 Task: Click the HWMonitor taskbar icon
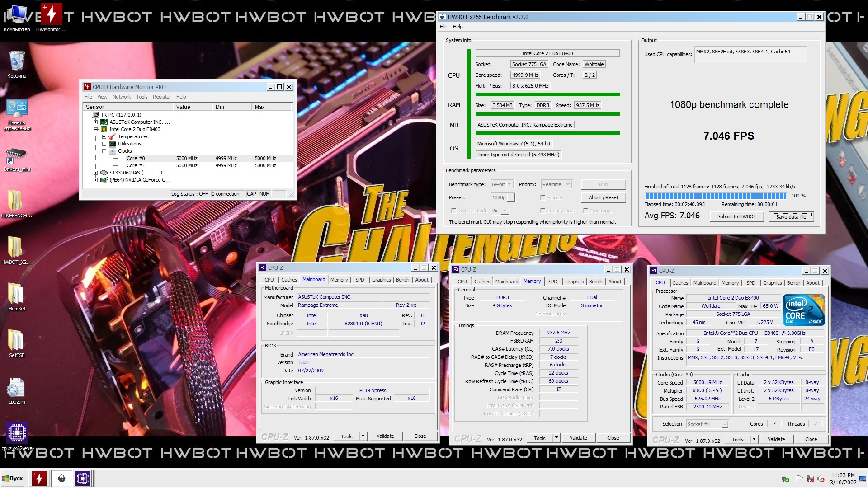click(x=39, y=479)
